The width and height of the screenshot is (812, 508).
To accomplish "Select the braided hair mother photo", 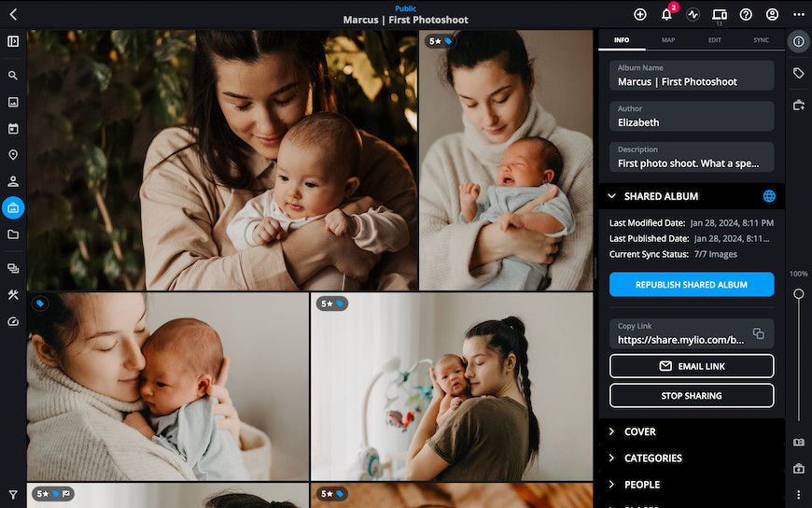I will click(x=452, y=387).
